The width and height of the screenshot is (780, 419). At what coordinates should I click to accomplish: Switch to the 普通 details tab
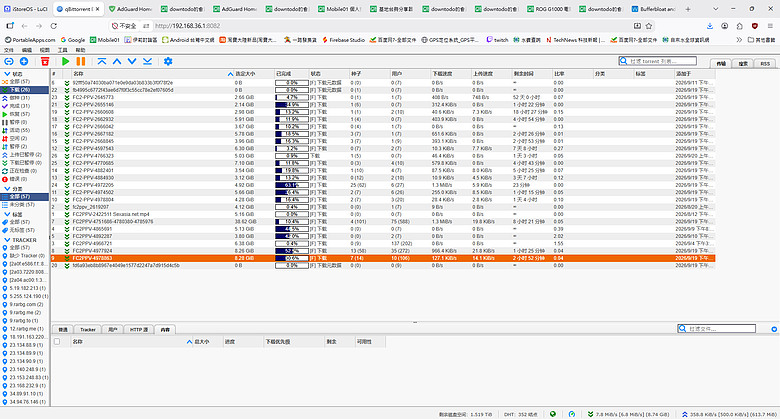pos(63,329)
